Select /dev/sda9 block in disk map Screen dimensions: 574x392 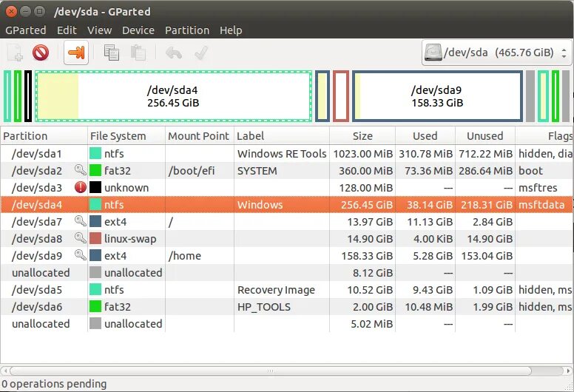pyautogui.click(x=437, y=96)
